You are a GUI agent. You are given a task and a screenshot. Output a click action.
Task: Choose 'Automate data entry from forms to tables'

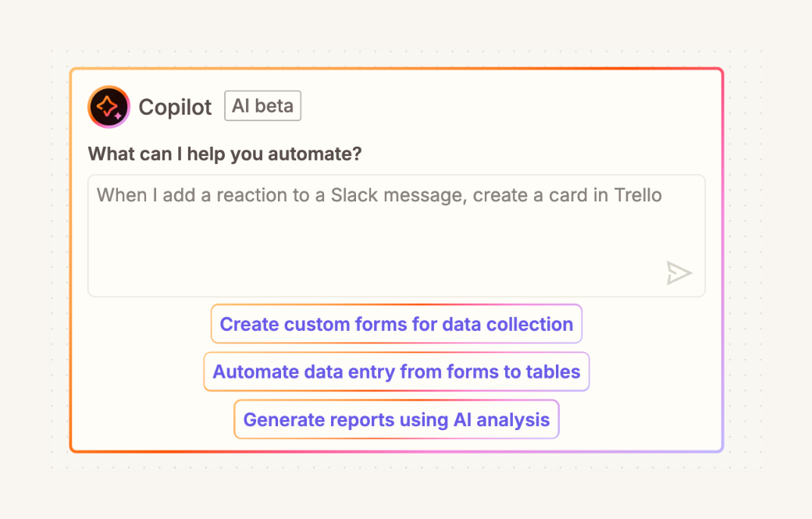tap(396, 371)
